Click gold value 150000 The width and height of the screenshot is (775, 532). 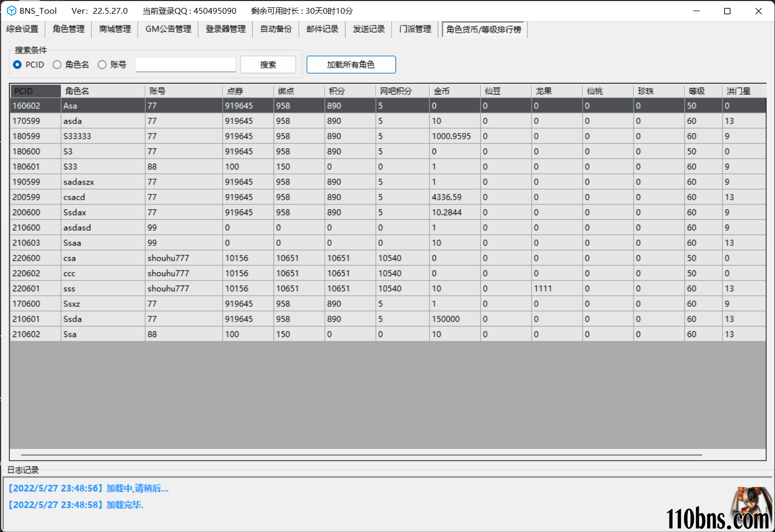[455, 319]
